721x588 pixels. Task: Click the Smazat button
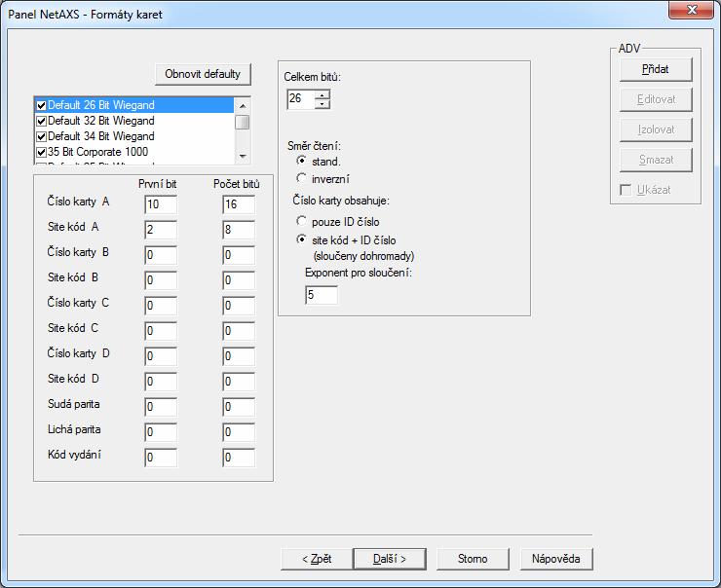click(656, 161)
